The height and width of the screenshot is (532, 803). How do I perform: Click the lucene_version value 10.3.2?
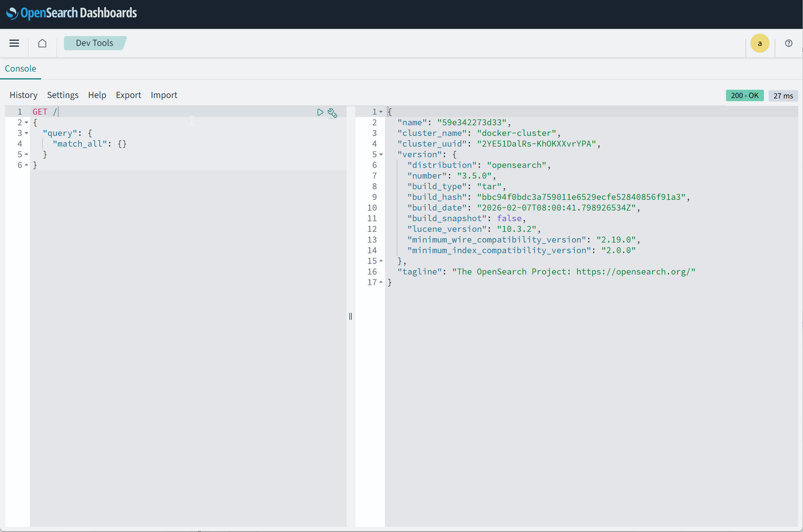point(516,229)
